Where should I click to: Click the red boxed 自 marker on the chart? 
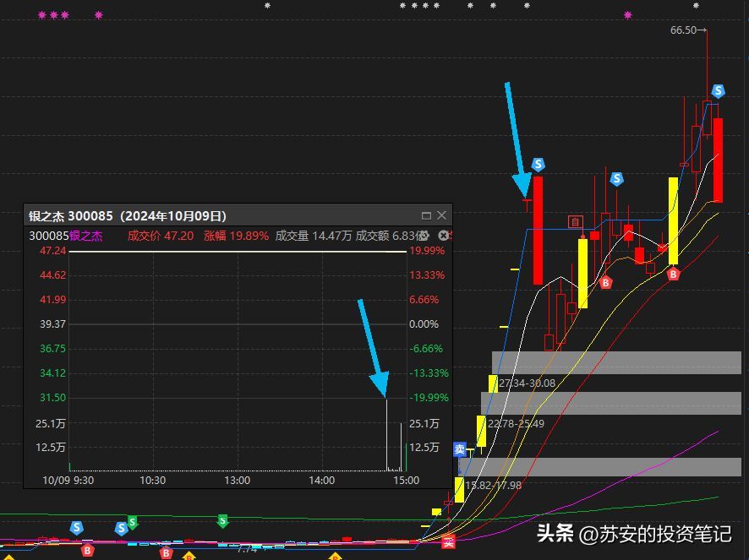point(576,222)
